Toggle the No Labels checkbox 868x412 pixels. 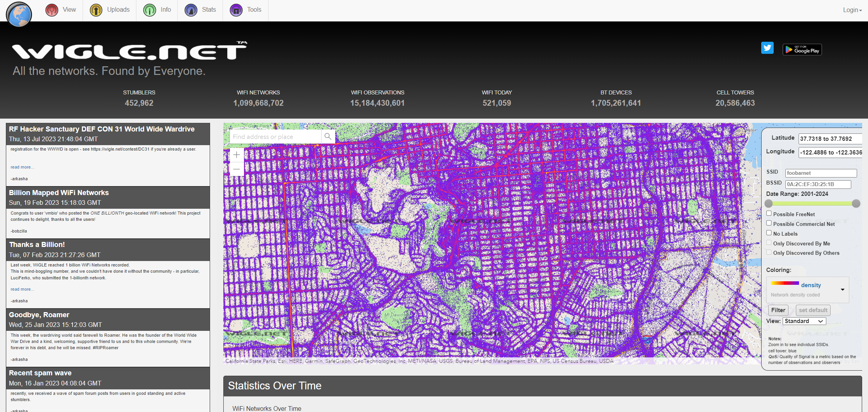(x=769, y=233)
